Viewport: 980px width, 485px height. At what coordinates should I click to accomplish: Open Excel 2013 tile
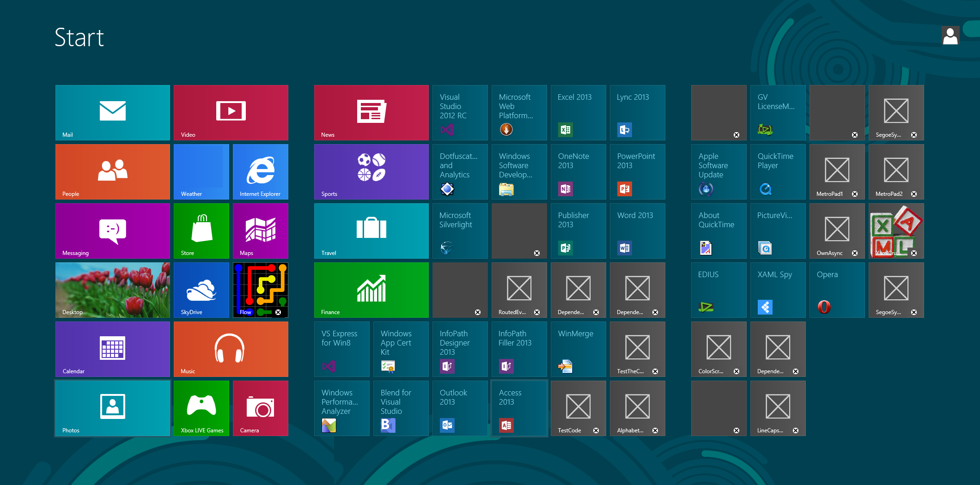pyautogui.click(x=578, y=112)
